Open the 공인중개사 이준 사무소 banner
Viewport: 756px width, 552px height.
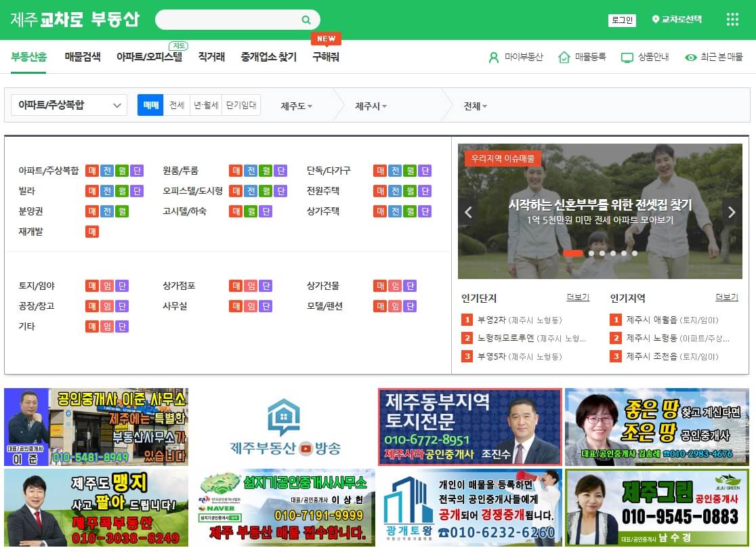click(96, 427)
